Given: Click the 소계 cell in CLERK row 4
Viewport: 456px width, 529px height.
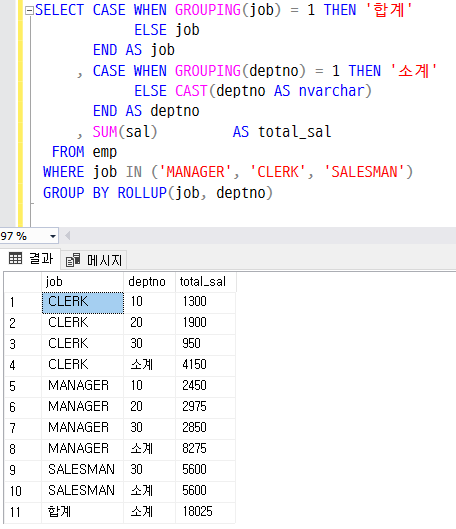Looking at the screenshot, I should [149, 365].
